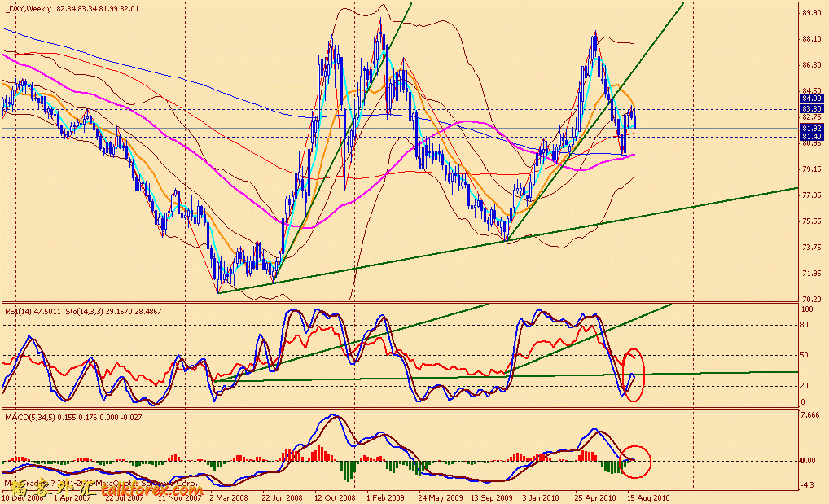Image resolution: width=829 pixels, height=504 pixels.
Task: Click the 22 Jun 2008 date label
Action: pyautogui.click(x=283, y=497)
